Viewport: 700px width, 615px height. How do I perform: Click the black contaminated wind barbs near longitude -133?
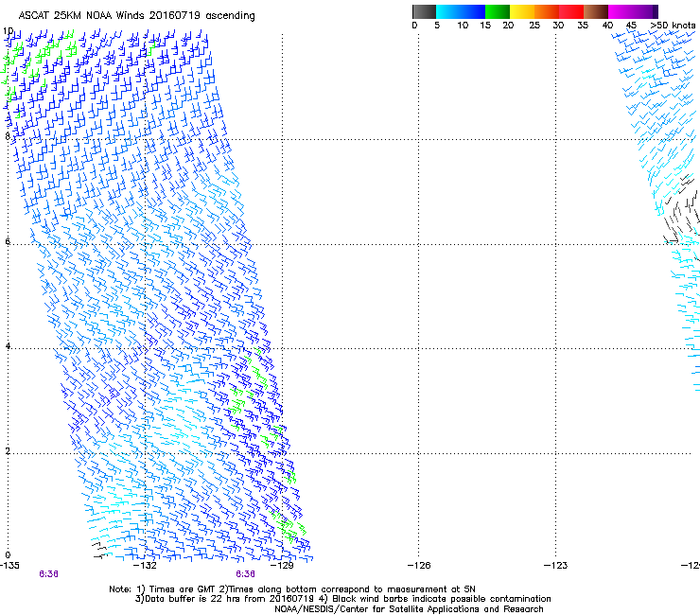tap(100, 551)
